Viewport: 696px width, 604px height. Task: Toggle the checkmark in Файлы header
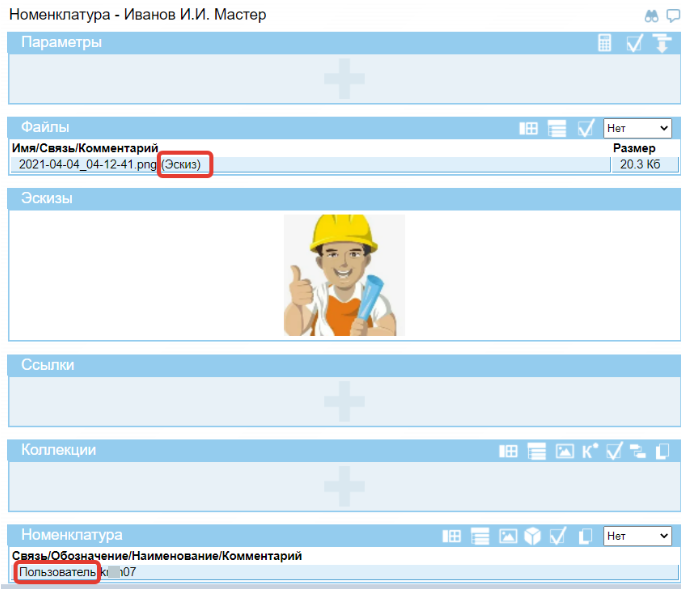click(x=586, y=128)
